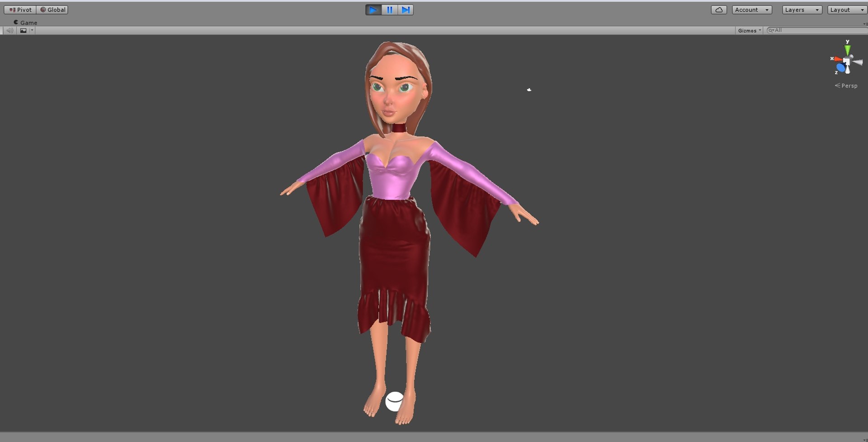
Task: Mute scene audio with the speaker icon
Action: click(9, 30)
